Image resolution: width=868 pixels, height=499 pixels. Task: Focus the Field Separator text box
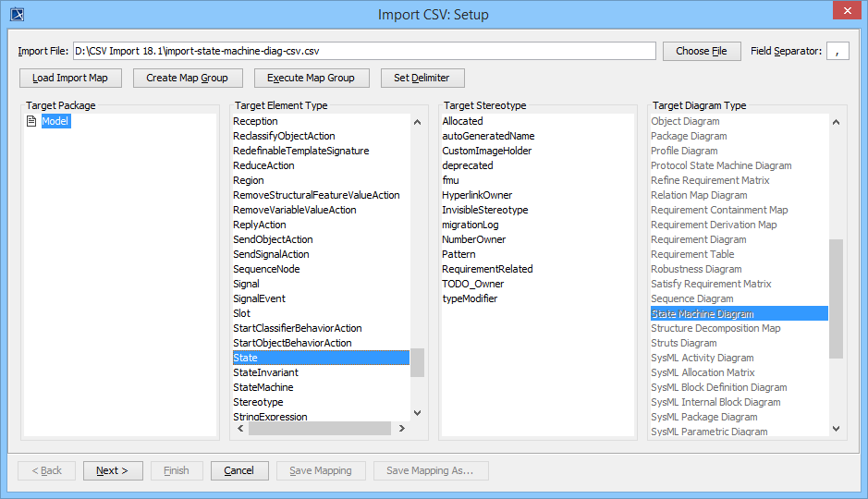[x=837, y=51]
